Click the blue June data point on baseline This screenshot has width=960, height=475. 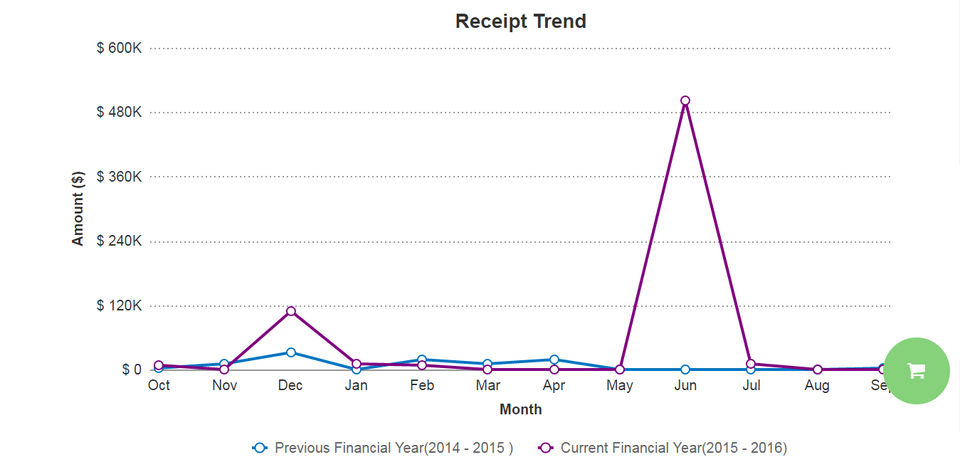pyautogui.click(x=685, y=370)
